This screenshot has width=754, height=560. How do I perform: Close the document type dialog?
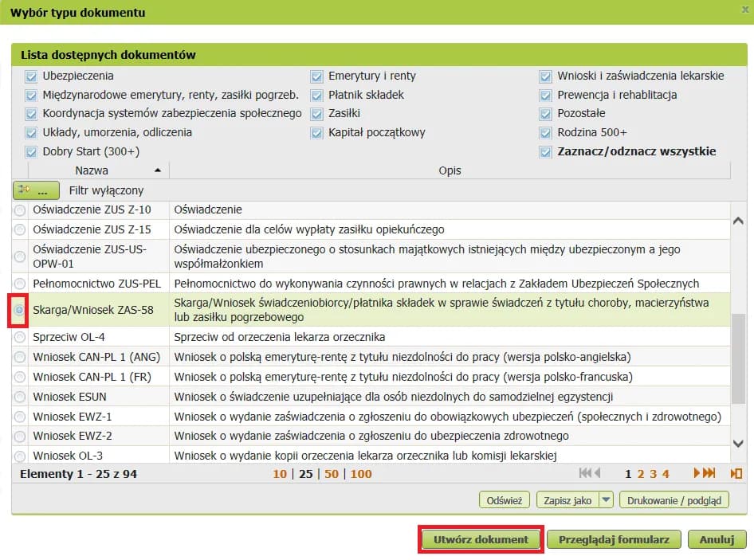[x=744, y=9]
